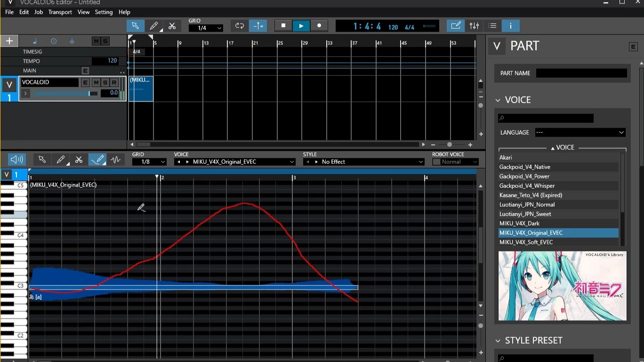
Task: Enable the ROBOT VOICE checkbox
Action: [436, 162]
